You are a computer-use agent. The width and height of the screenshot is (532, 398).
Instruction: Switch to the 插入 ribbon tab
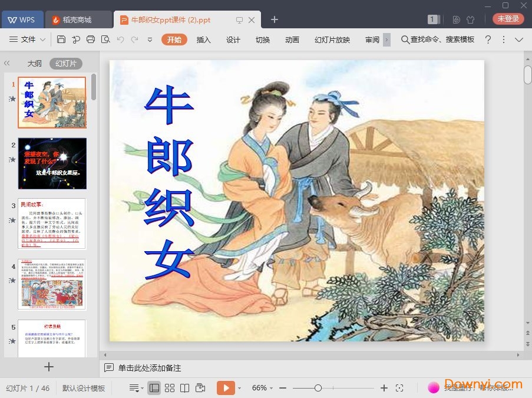click(x=203, y=40)
